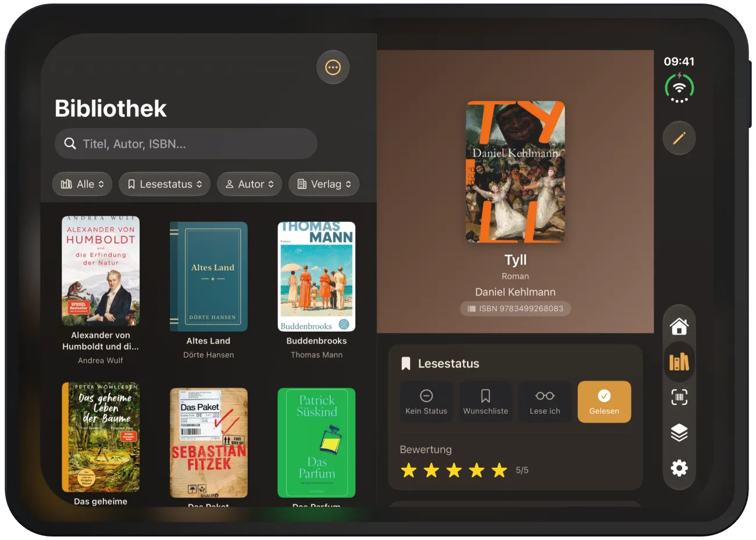
Task: Open the Verlag filter dropdown
Action: [324, 184]
